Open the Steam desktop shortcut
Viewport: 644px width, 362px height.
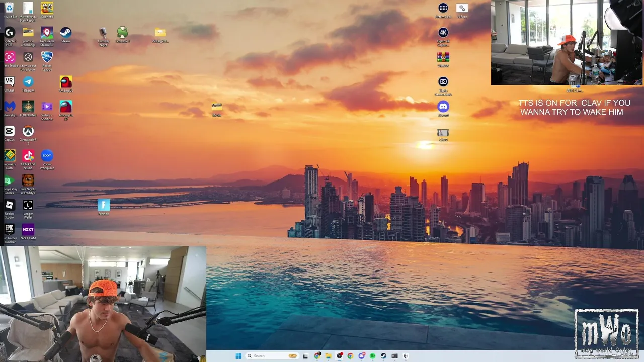(65, 35)
